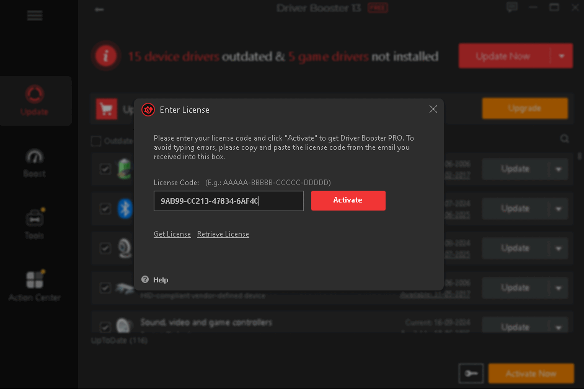Toggle the Outdated select-all checkbox
Viewport: 584px width, 392px height.
pos(96,141)
